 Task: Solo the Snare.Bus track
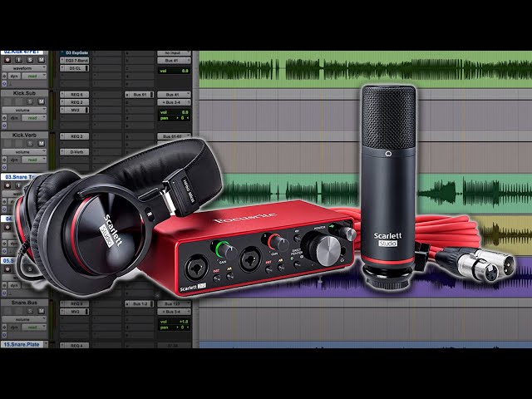click(x=30, y=311)
